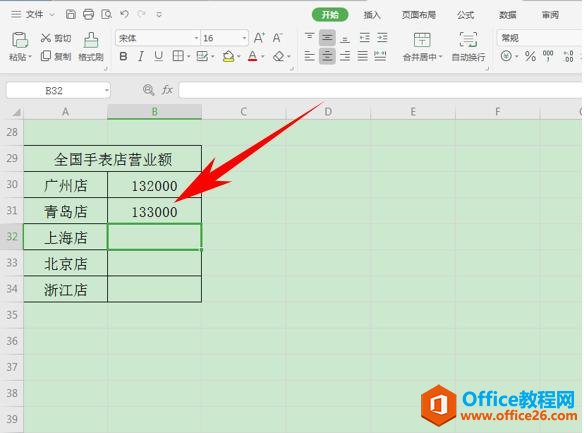
Task: Align text to top of cell
Action: pos(310,38)
